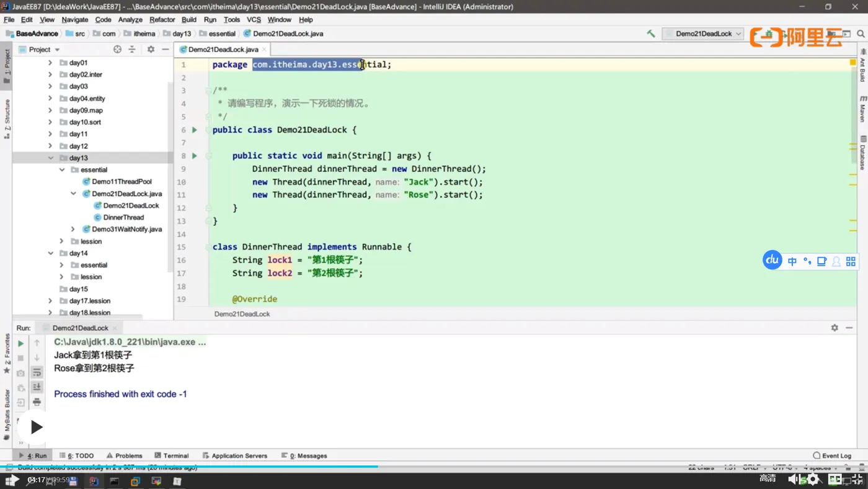The width and height of the screenshot is (868, 489).
Task: Click the locate/scroll-from-source icon in Project panel
Action: pyautogui.click(x=117, y=49)
